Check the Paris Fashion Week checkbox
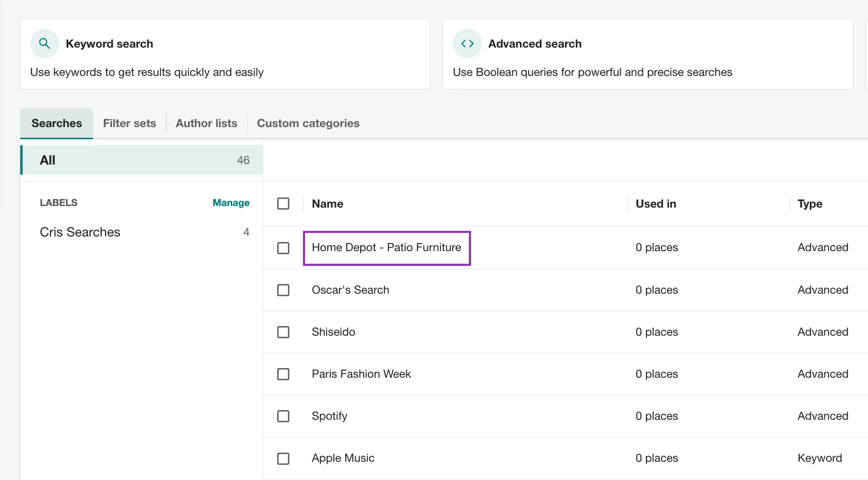The image size is (868, 480). tap(283, 374)
